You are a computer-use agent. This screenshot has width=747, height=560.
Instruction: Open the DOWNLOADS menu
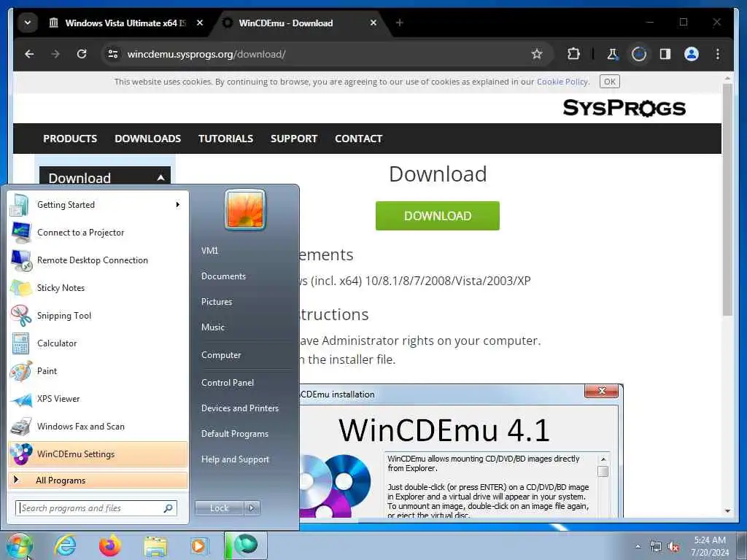click(x=147, y=139)
